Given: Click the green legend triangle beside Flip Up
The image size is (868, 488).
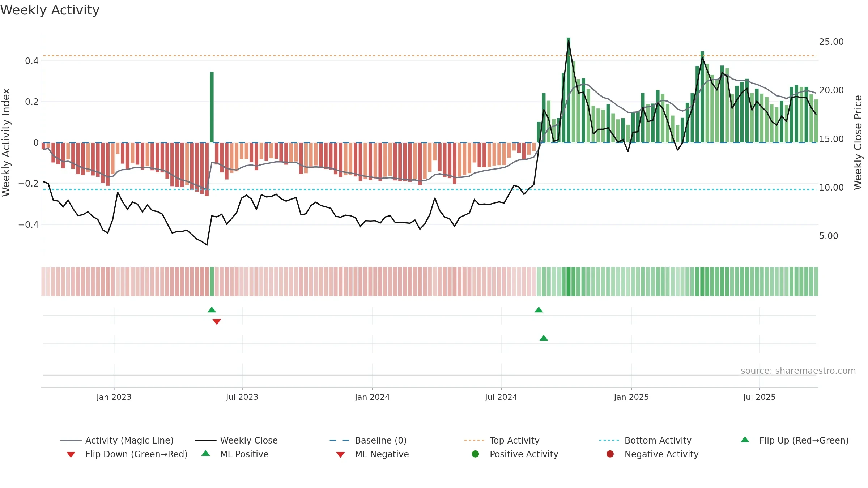Looking at the screenshot, I should (x=745, y=440).
